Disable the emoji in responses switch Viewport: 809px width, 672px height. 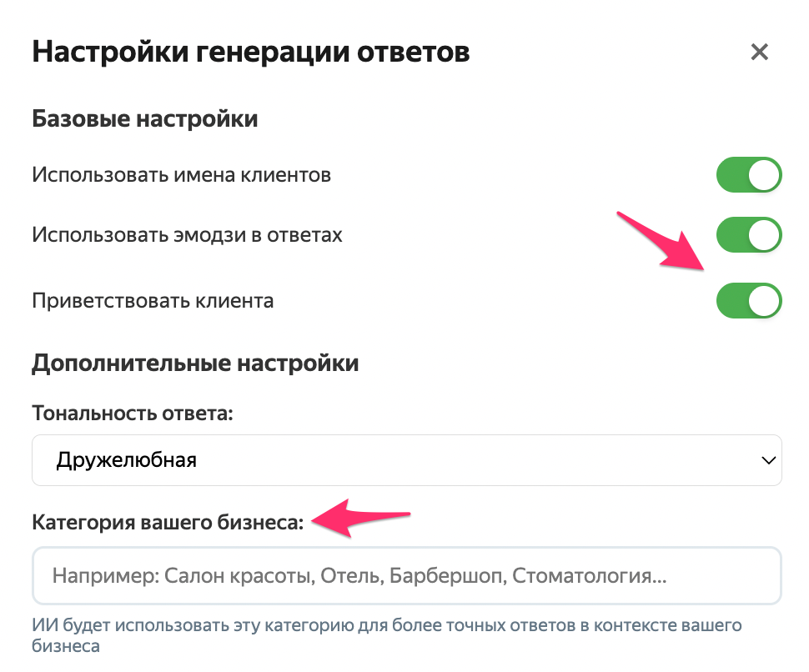748,235
